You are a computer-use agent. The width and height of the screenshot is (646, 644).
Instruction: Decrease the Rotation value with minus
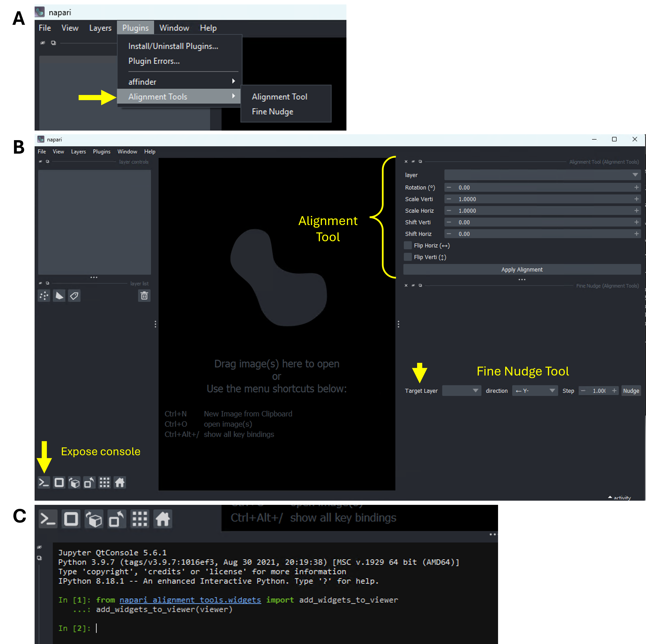449,187
